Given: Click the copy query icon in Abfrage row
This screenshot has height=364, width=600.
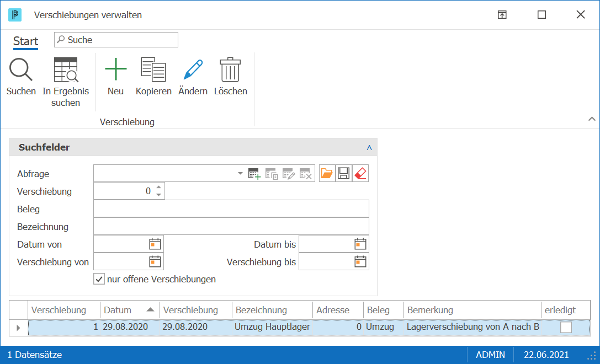Looking at the screenshot, I should tap(272, 174).
